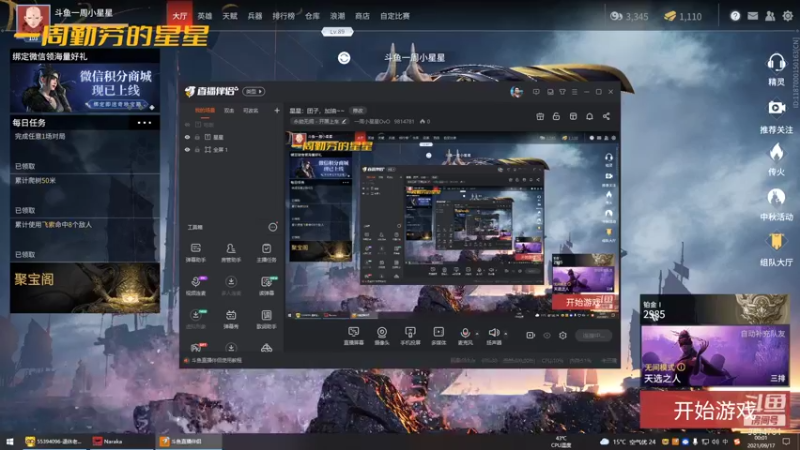Open the gift box icon in assistant header
Viewport: 800px width, 450px height.
540,116
